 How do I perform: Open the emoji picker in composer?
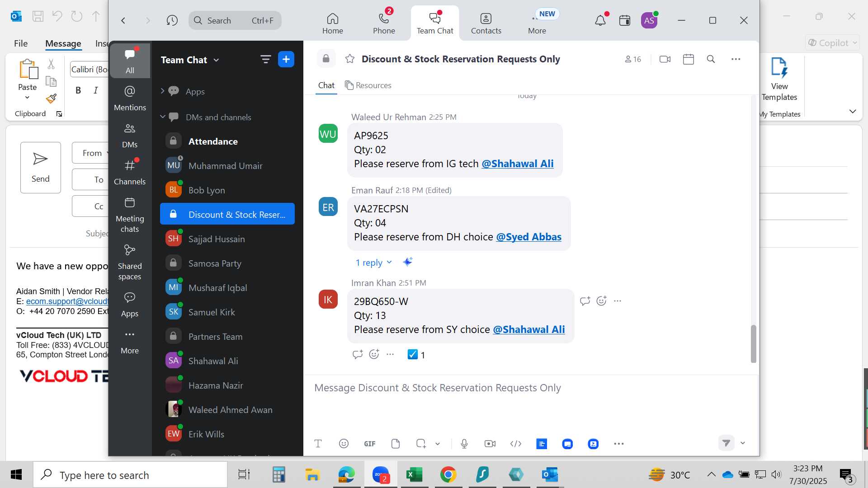pyautogui.click(x=344, y=444)
